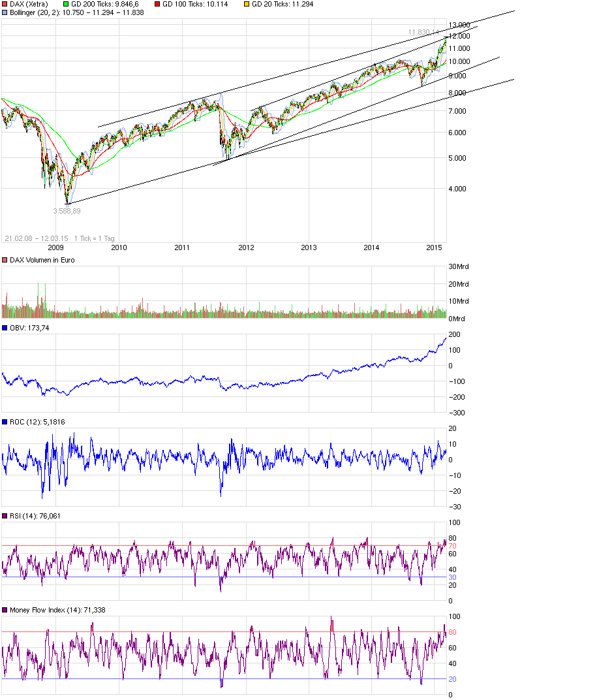The image size is (597, 700).
Task: Toggle the RSI (14) indicator marker
Action: pyautogui.click(x=5, y=517)
